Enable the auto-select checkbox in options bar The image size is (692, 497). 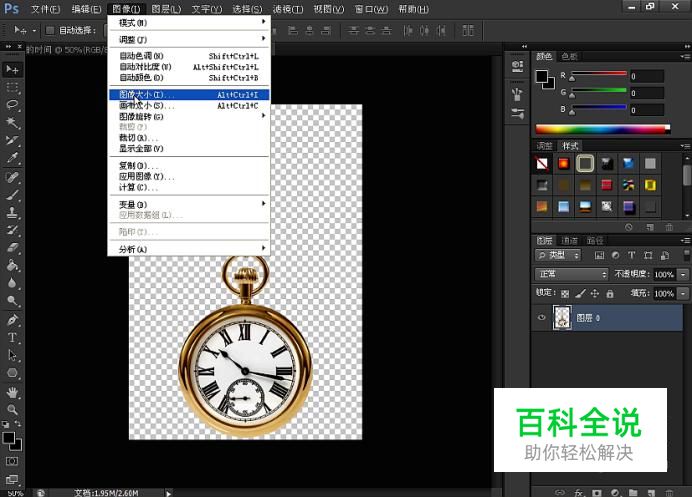pyautogui.click(x=50, y=30)
